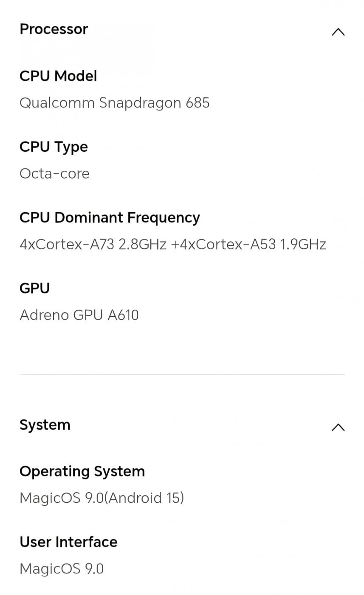The height and width of the screenshot is (595, 364).
Task: Tap the Cortex-A73 2.8GHz frequency text
Action: tap(93, 244)
